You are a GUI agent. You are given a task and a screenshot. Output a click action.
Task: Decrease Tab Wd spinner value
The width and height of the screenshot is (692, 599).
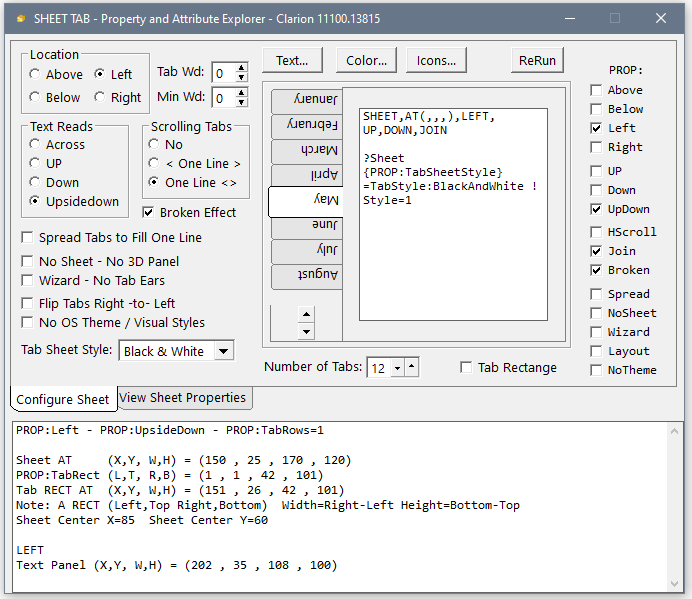pyautogui.click(x=241, y=77)
